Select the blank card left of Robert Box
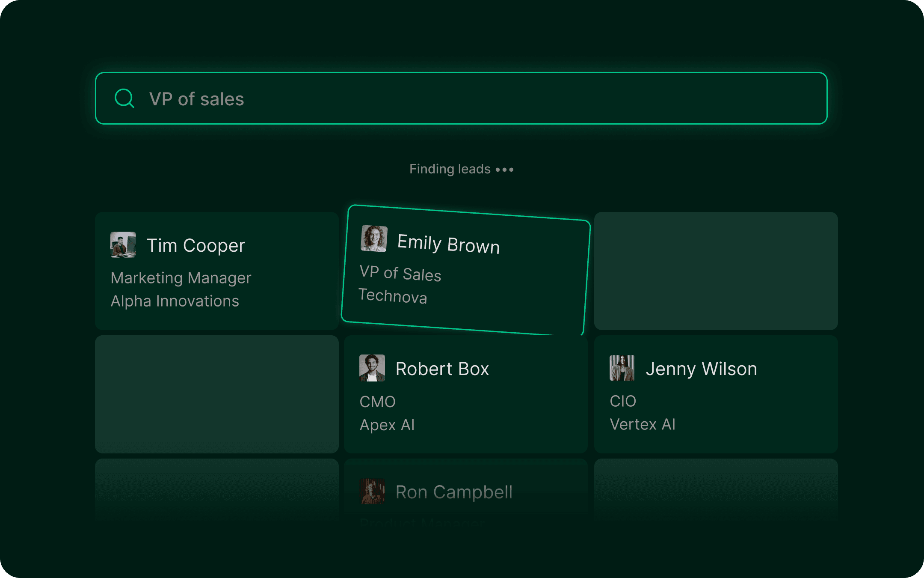This screenshot has height=578, width=924. point(216,394)
